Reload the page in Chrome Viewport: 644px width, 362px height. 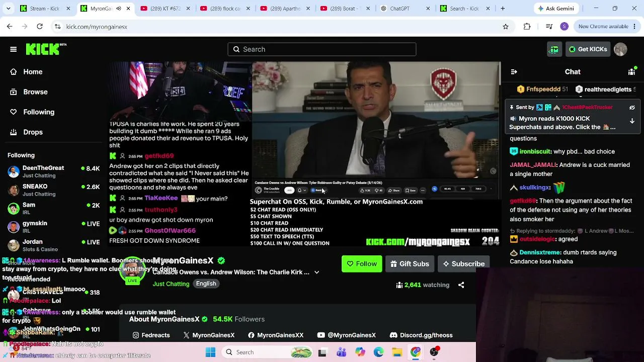[40, 27]
